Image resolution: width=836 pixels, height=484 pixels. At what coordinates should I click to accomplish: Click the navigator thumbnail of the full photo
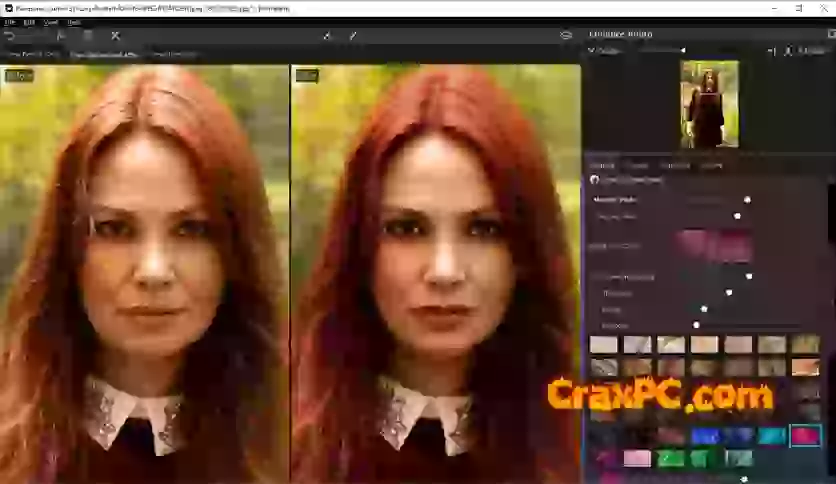tap(709, 104)
